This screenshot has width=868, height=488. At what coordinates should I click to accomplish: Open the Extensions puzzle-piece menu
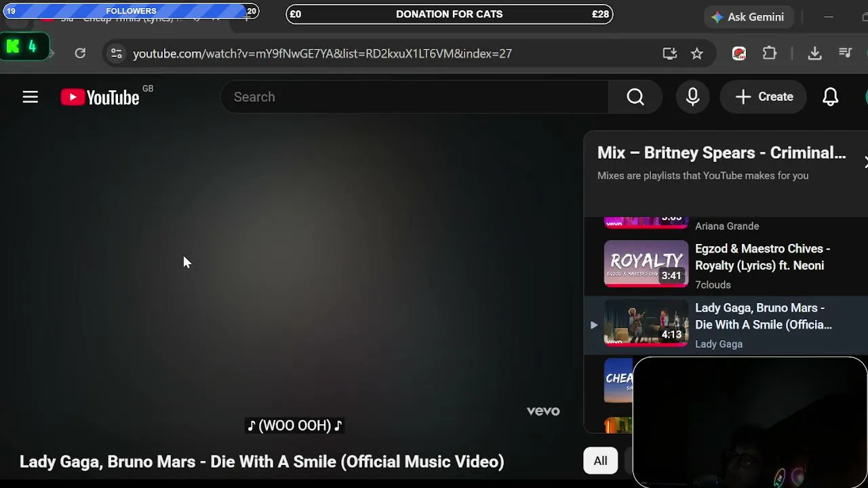[770, 53]
